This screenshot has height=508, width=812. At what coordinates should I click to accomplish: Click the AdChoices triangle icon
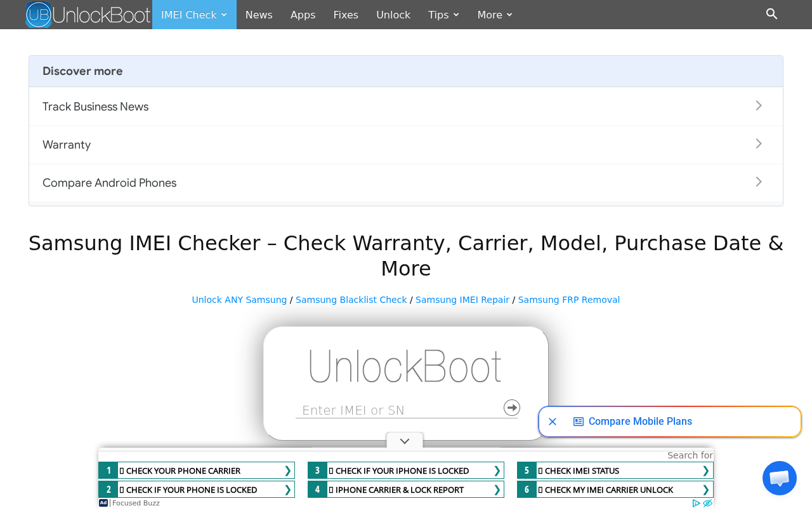click(697, 503)
